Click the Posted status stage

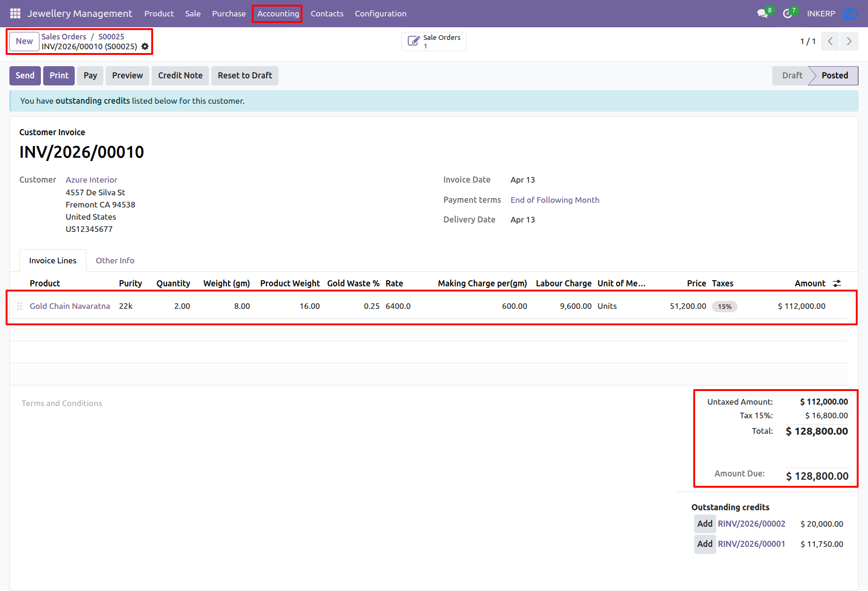[835, 76]
